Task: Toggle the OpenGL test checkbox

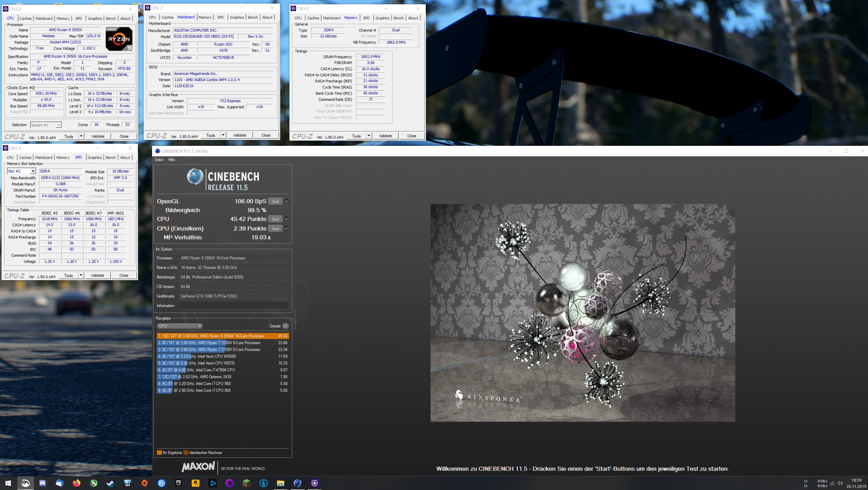Action: [x=287, y=201]
